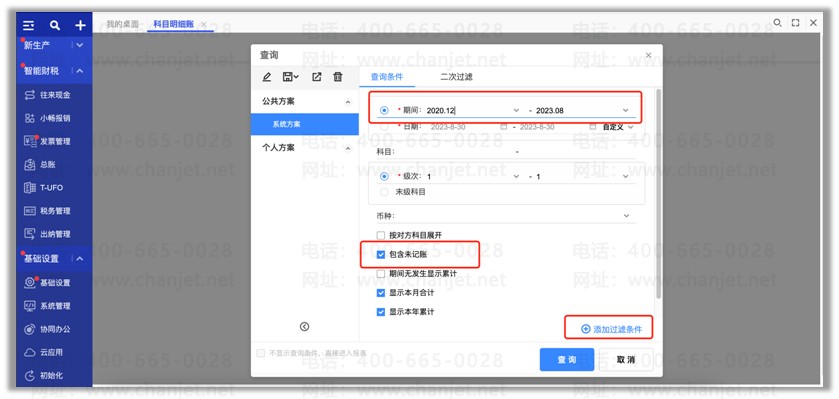Select 查询条件 tab
This screenshot has width=839, height=399.
[x=387, y=77]
